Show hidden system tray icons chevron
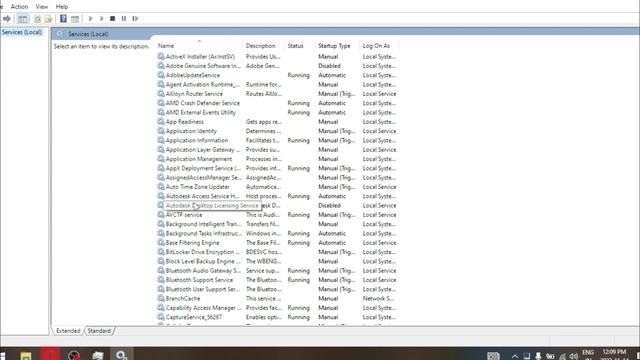Screen dimensions: 640x360 515,356
